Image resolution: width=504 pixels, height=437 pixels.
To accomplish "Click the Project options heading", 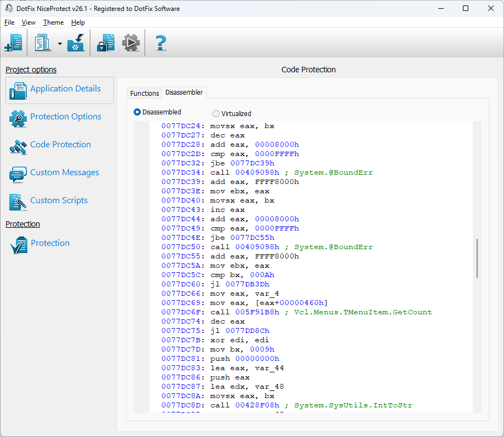I will [31, 70].
